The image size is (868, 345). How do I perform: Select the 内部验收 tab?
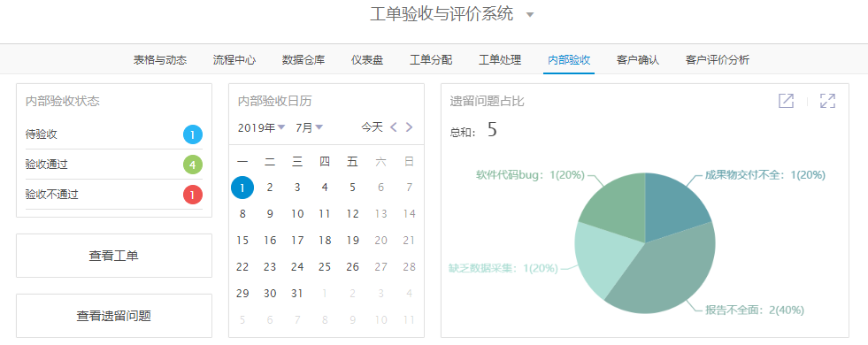coord(569,60)
